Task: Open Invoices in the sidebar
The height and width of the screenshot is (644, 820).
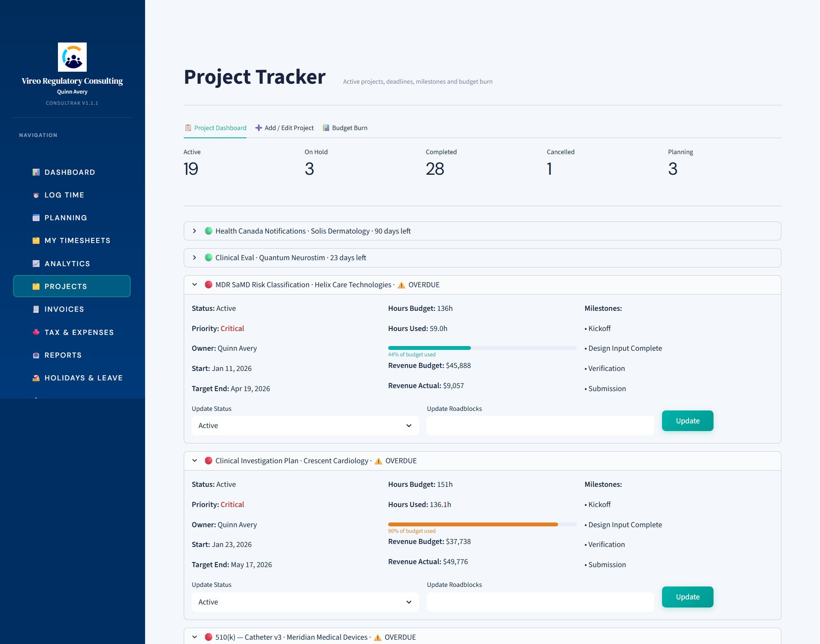Action: [72, 309]
